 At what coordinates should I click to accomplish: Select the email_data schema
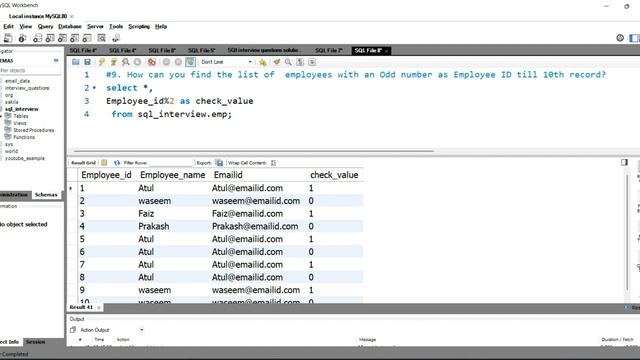(x=17, y=81)
